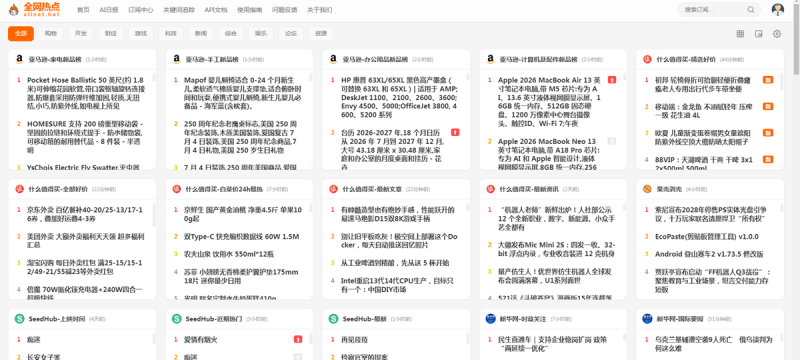Open 关键词追踪 navigation item

click(179, 10)
